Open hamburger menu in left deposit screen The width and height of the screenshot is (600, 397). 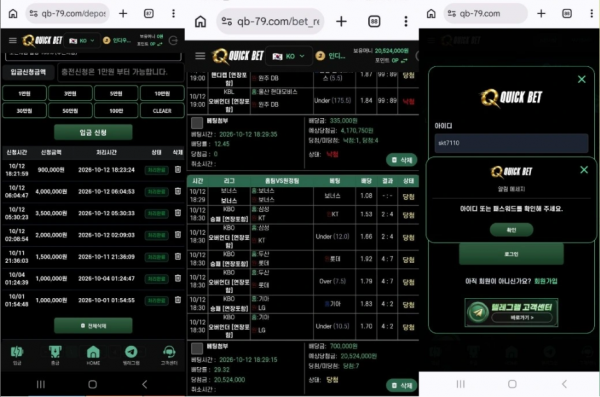pos(13,40)
